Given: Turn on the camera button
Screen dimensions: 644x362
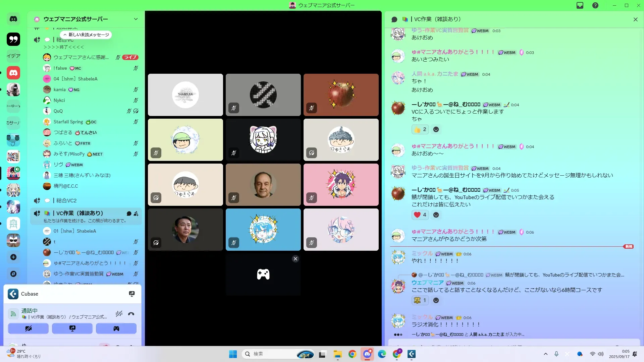Looking at the screenshot, I should [28, 328].
